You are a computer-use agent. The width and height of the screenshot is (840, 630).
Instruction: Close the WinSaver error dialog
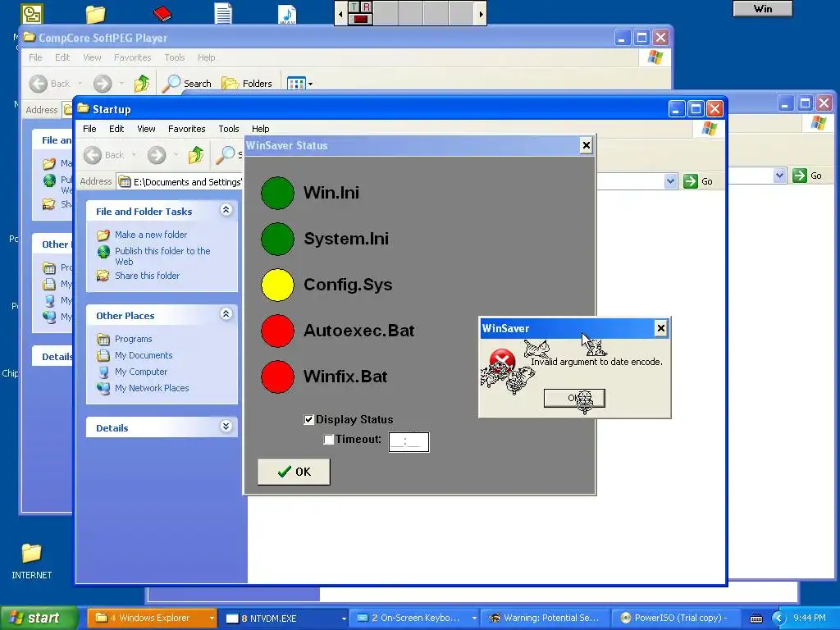pyautogui.click(x=660, y=328)
